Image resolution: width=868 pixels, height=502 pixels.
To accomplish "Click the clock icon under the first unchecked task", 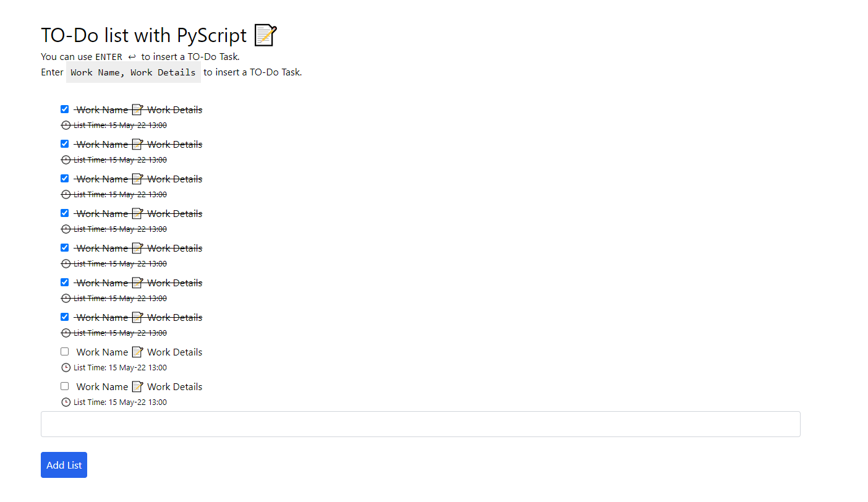I will point(66,368).
